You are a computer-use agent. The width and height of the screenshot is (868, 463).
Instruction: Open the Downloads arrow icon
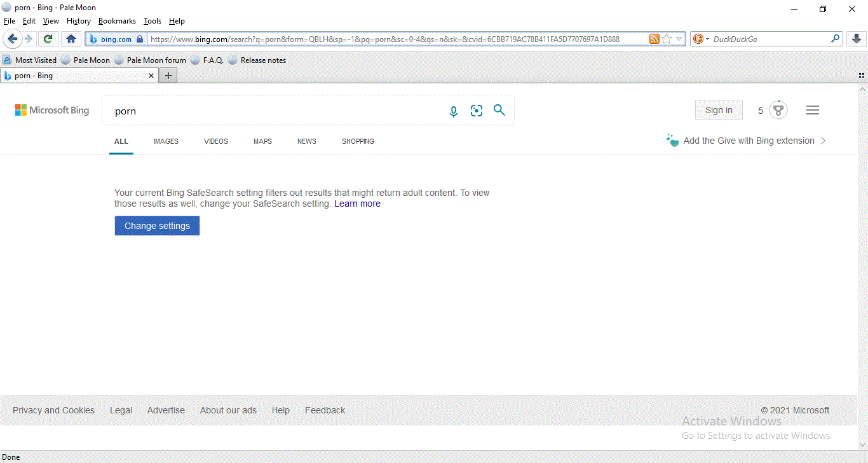856,39
